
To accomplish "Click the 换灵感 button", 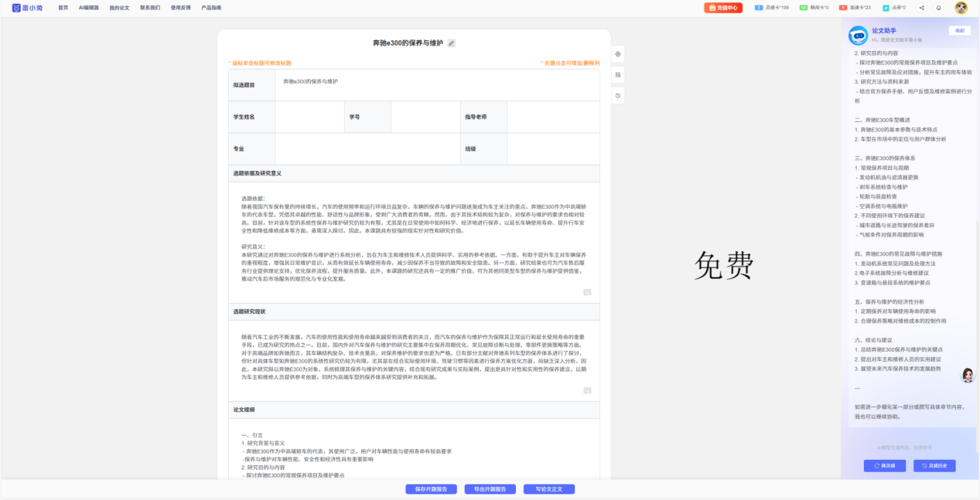I will point(885,466).
